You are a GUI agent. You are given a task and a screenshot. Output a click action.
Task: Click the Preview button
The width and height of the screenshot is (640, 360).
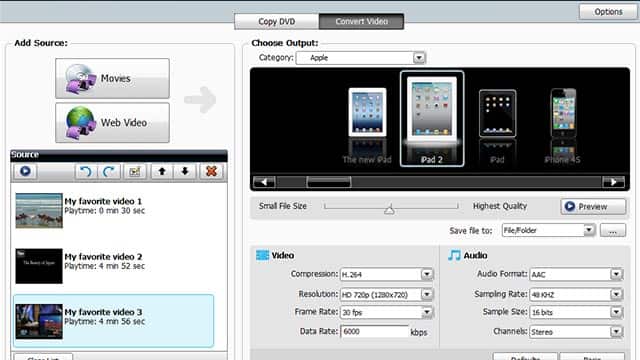[593, 207]
